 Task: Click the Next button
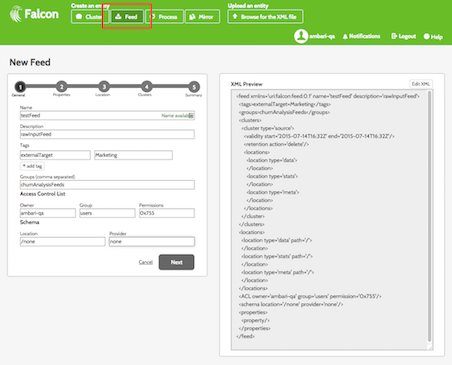click(x=176, y=262)
